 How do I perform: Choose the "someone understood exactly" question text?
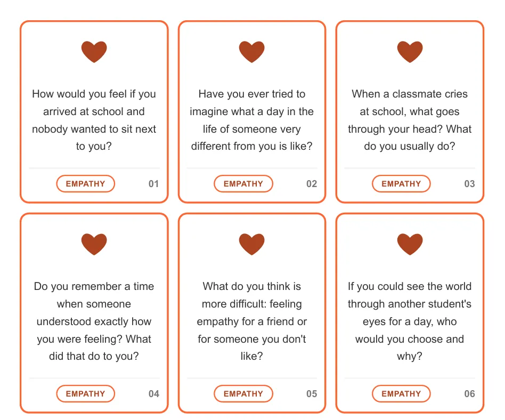pos(94,321)
